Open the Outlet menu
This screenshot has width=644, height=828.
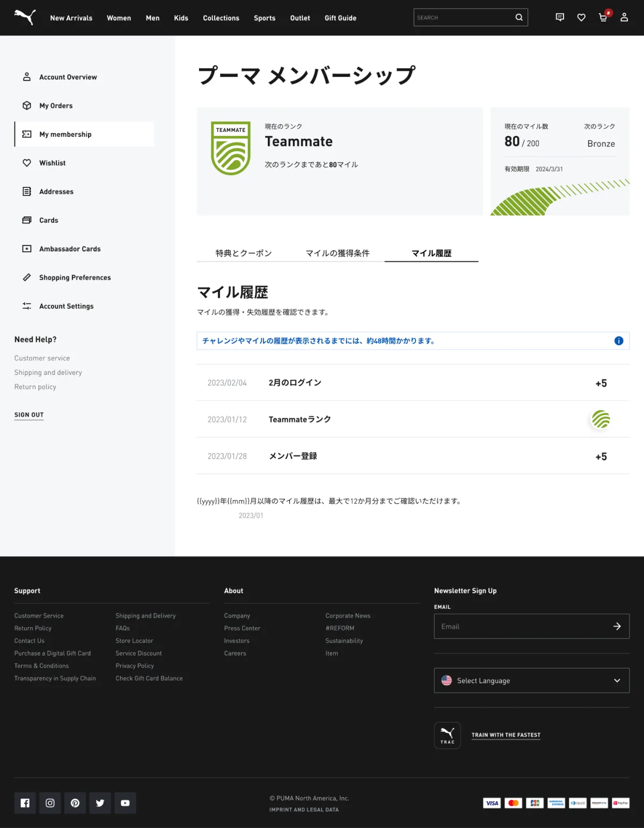coord(300,18)
